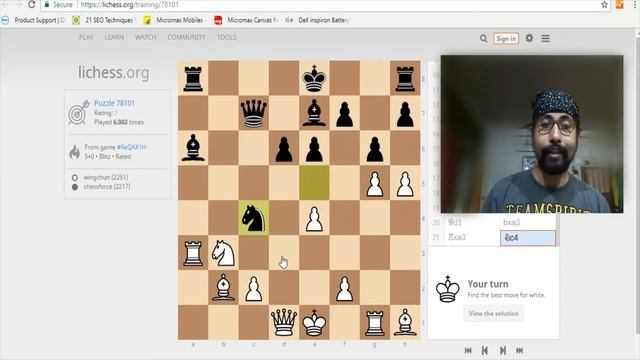The height and width of the screenshot is (360, 640).
Task: Select the white pawn on e4
Action: [x=314, y=218]
